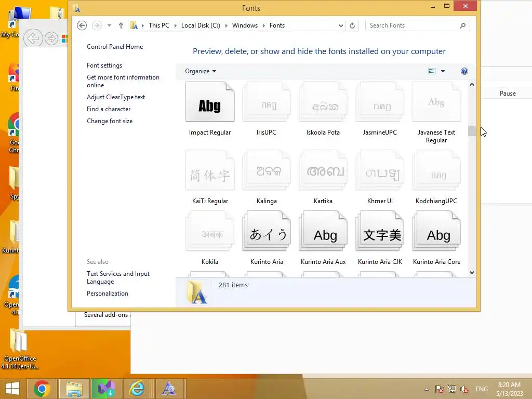This screenshot has height=399, width=532.
Task: Click Get more font information online
Action: 123,81
